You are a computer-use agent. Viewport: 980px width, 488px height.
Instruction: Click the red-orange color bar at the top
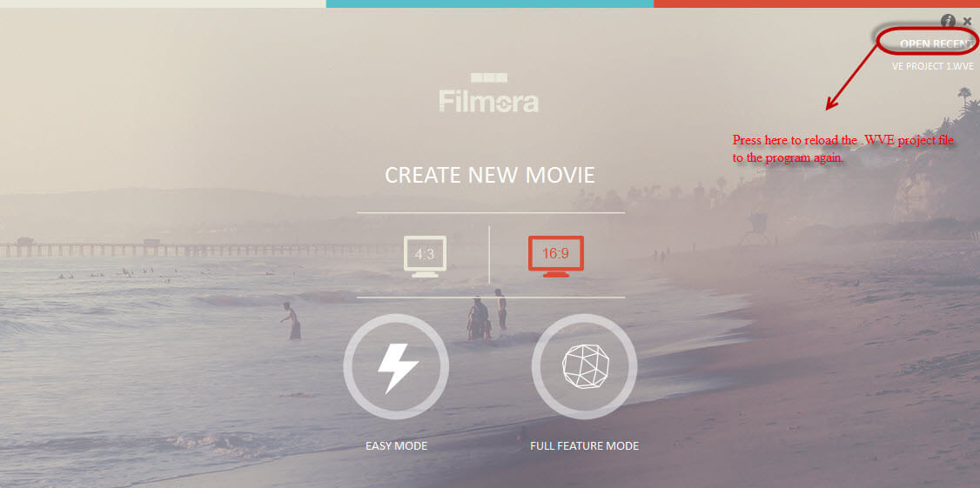[816, 3]
